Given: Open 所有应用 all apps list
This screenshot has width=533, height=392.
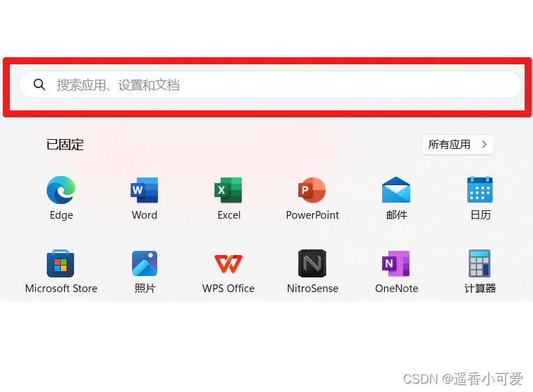Looking at the screenshot, I should (458, 145).
